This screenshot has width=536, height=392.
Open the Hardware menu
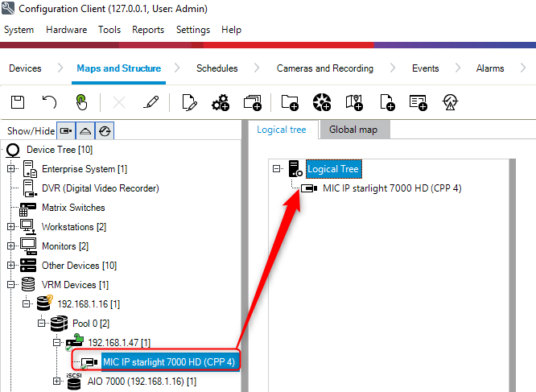point(66,30)
